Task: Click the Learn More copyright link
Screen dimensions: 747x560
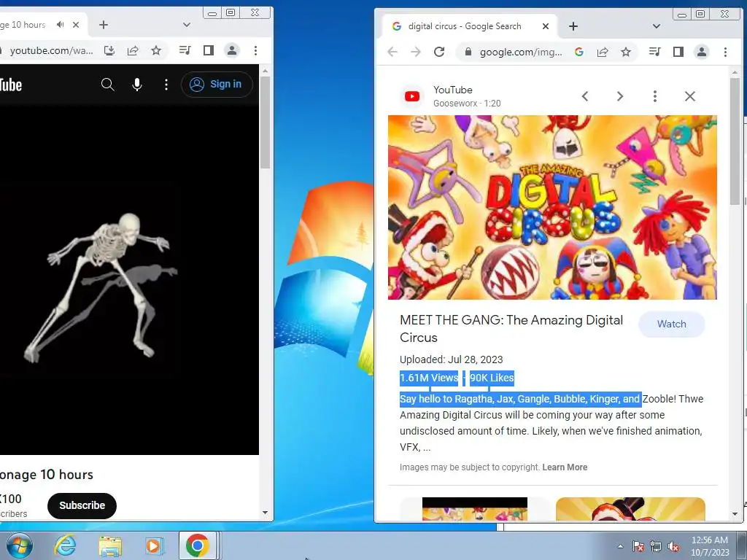Action: 565,467
